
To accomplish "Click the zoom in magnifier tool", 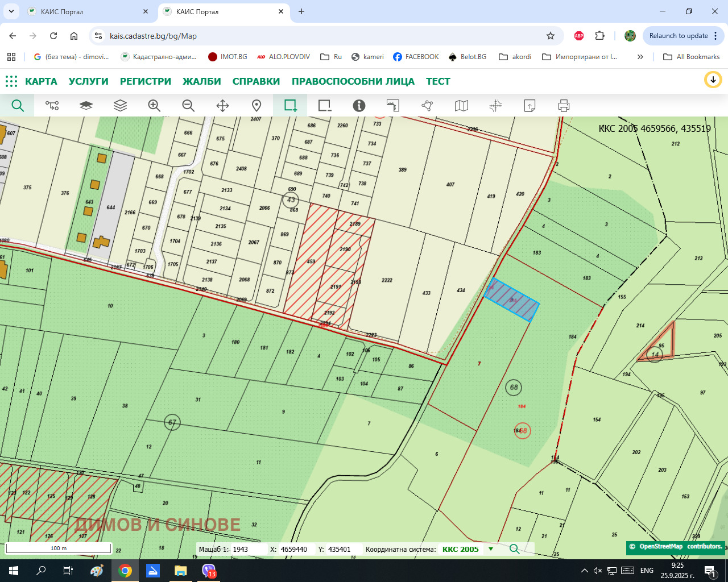I will [x=154, y=106].
